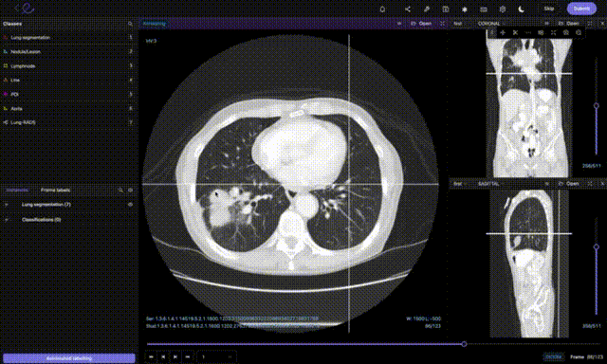Image resolution: width=607 pixels, height=364 pixels.
Task: Search classes with magnifier icon
Action: [x=130, y=24]
